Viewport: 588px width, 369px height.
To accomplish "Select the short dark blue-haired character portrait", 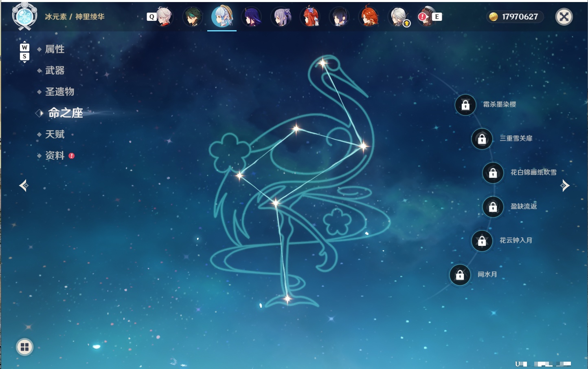I will pyautogui.click(x=339, y=17).
